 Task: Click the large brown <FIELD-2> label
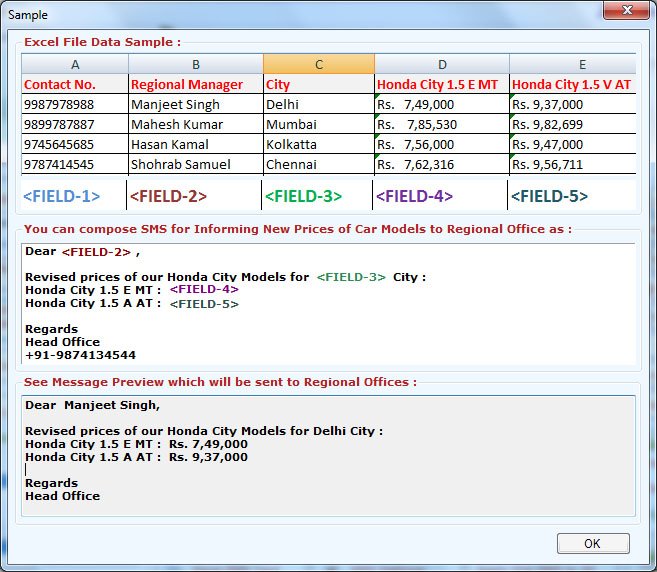click(168, 196)
